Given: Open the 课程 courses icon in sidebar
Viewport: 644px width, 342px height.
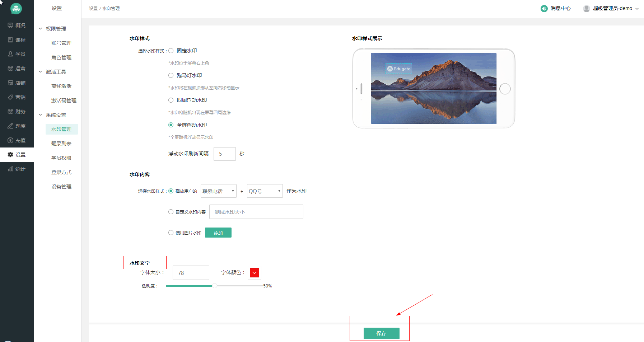Looking at the screenshot, I should (10, 40).
